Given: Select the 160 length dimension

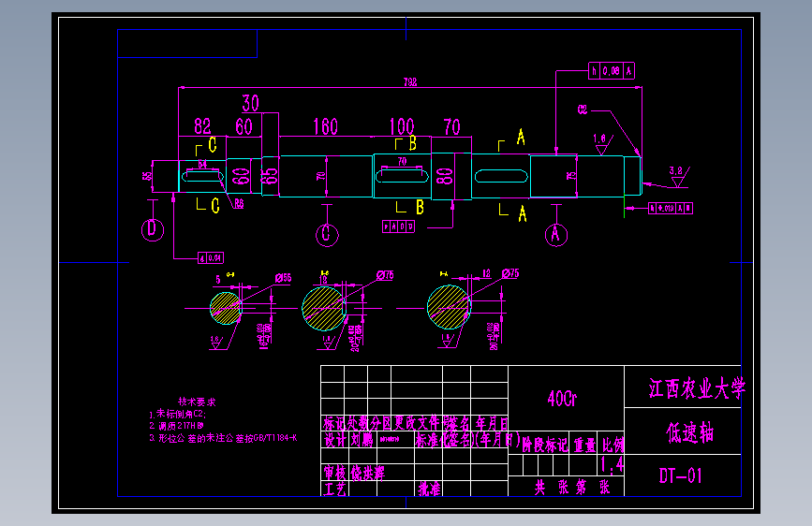Looking at the screenshot, I should (326, 127).
